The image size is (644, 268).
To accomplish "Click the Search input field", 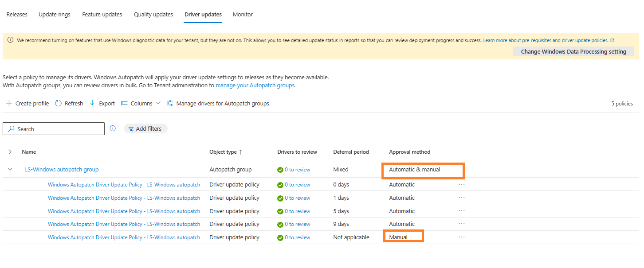I will pyautogui.click(x=54, y=129).
